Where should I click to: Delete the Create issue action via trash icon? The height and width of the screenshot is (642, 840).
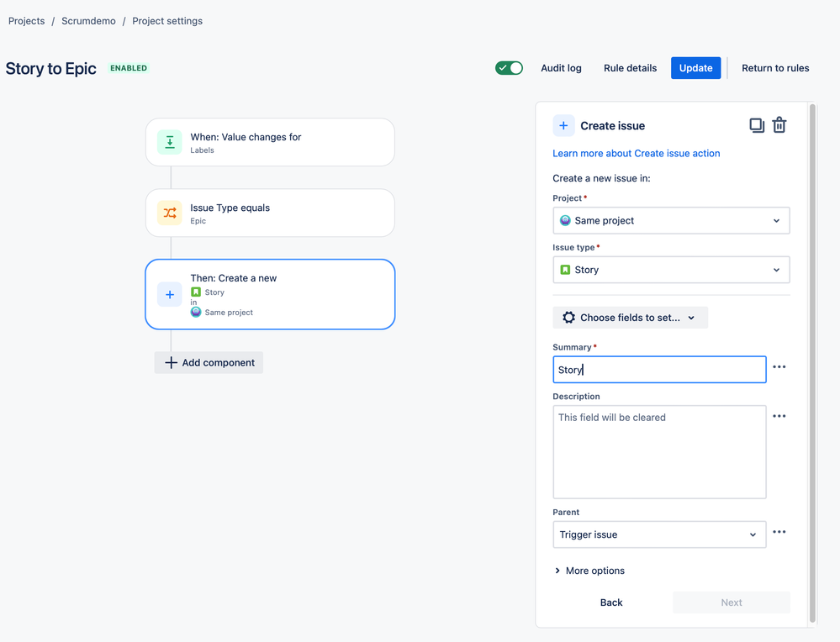tap(779, 125)
